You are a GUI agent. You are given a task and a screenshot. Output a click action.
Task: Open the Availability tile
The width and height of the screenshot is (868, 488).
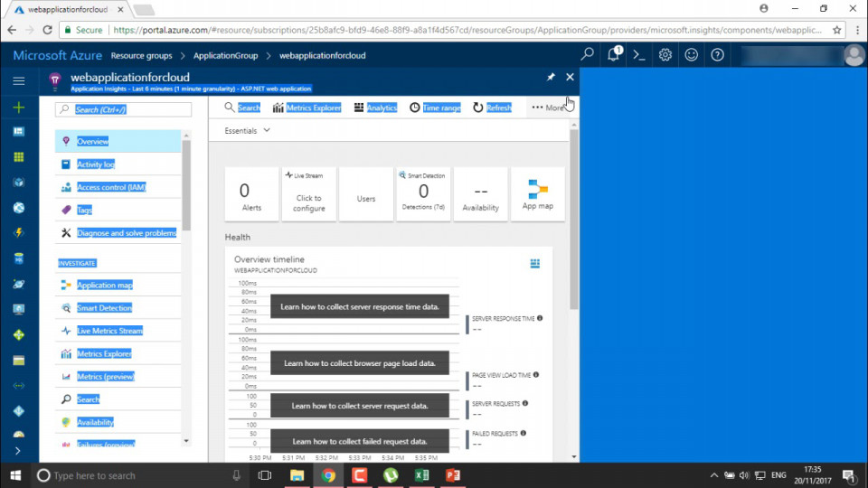(480, 194)
